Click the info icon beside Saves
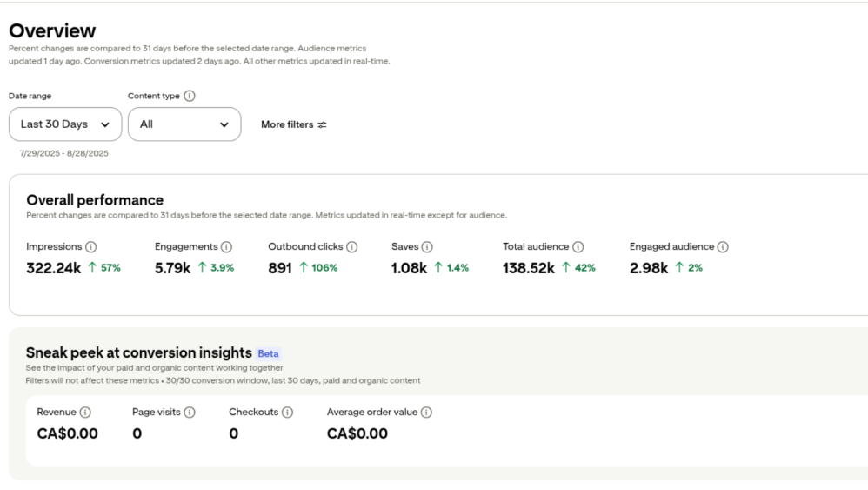 pyautogui.click(x=427, y=246)
